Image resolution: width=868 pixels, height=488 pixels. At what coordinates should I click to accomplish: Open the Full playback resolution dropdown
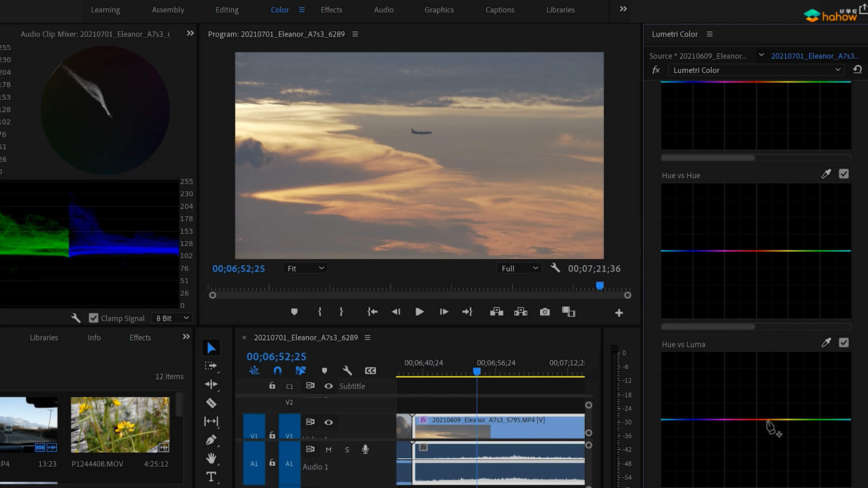(519, 268)
